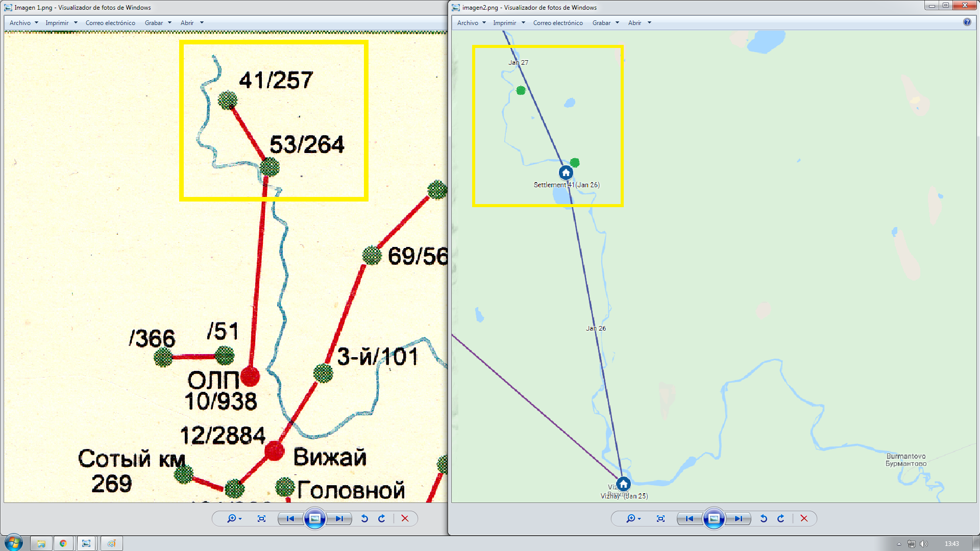Click Settlement 41 home marker on map
Screen dimensions: 980x551
coord(566,172)
